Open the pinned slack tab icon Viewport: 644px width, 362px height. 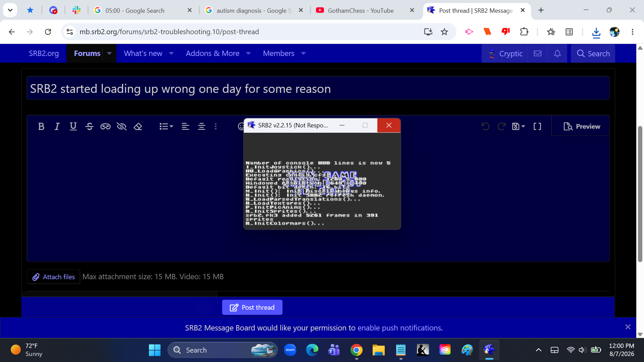(76, 10)
